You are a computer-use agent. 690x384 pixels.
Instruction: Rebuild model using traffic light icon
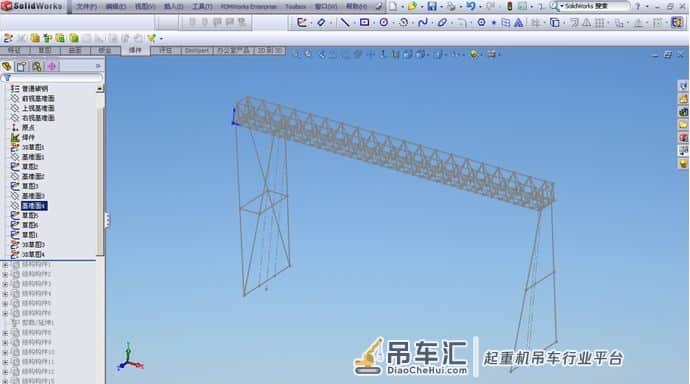pos(510,6)
